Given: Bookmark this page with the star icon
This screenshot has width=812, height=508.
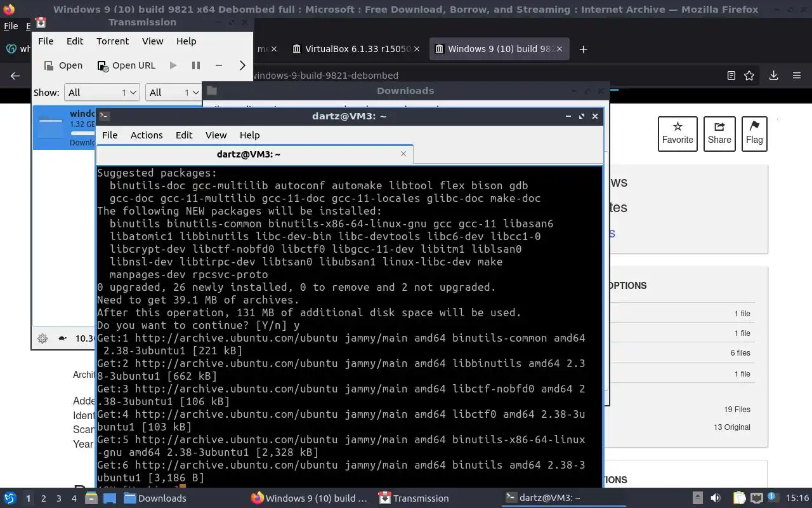Looking at the screenshot, I should pyautogui.click(x=749, y=76).
